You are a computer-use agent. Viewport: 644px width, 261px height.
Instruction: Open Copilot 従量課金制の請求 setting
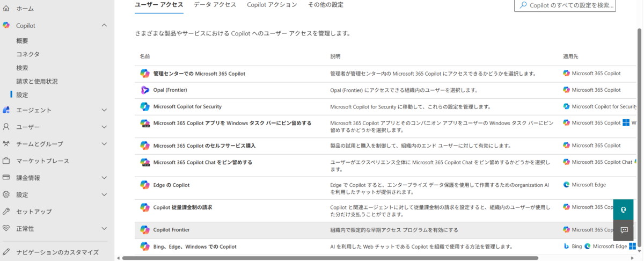(x=182, y=207)
